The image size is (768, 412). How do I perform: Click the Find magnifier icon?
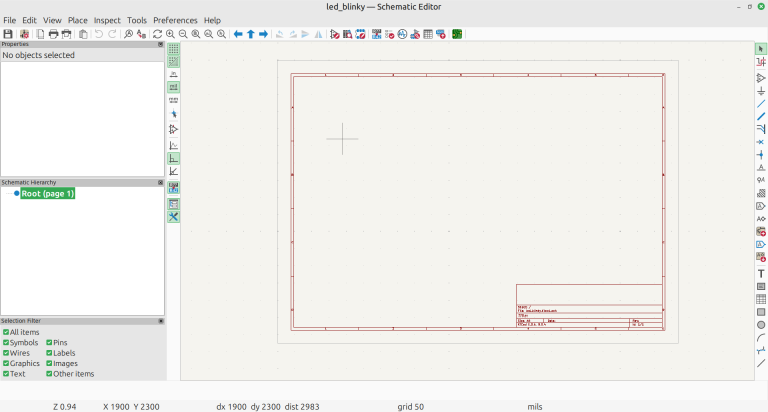pos(129,34)
